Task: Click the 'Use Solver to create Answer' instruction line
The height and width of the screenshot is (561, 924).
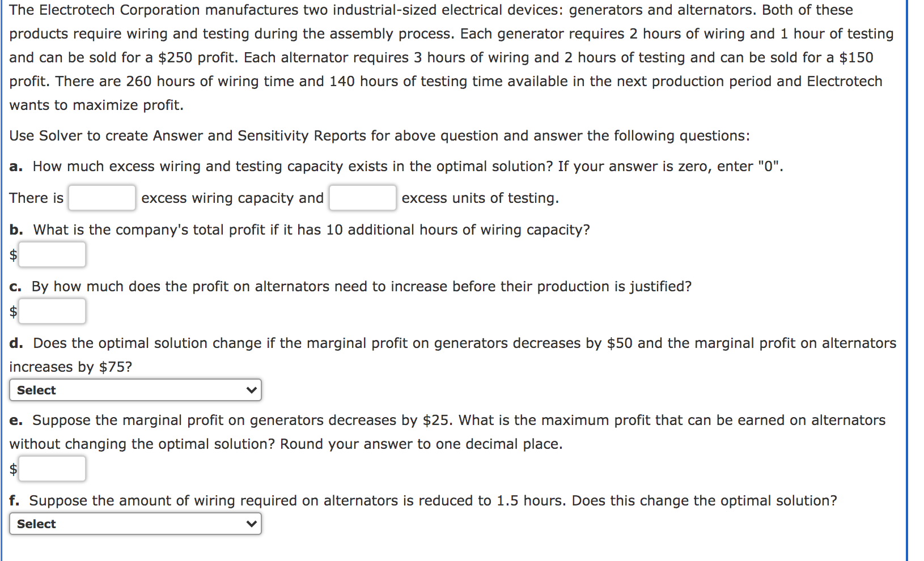Action: click(x=379, y=135)
